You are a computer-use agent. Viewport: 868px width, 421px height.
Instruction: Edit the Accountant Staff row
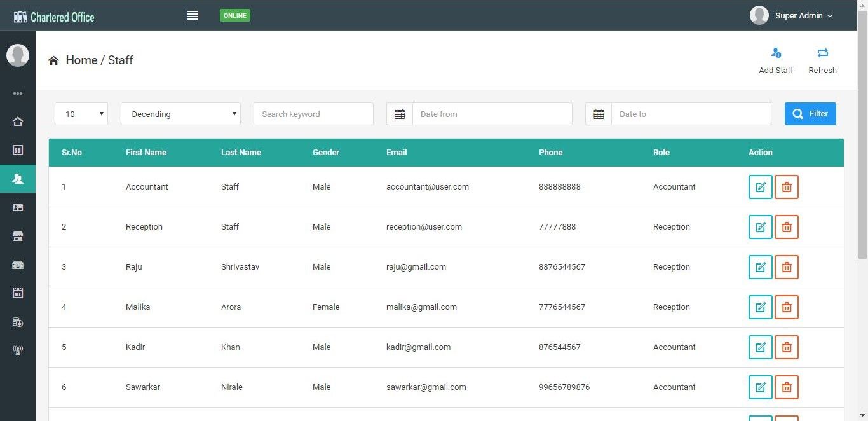point(760,187)
